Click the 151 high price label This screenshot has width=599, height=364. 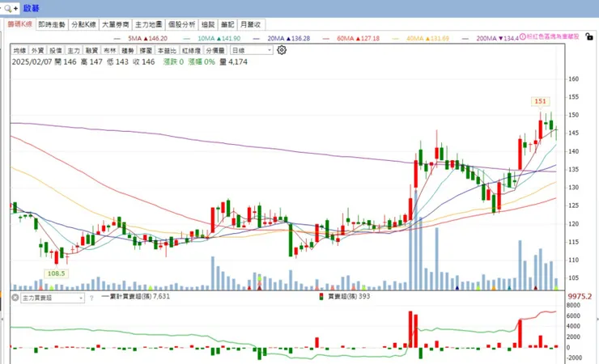540,101
